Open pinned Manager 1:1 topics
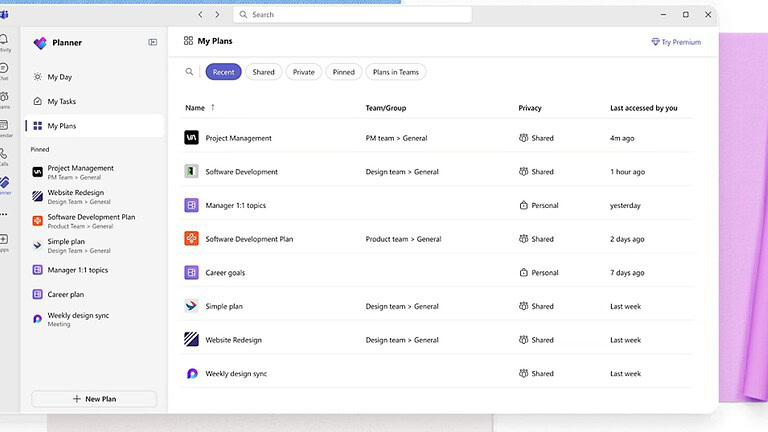Image resolution: width=768 pixels, height=432 pixels. pos(95,270)
